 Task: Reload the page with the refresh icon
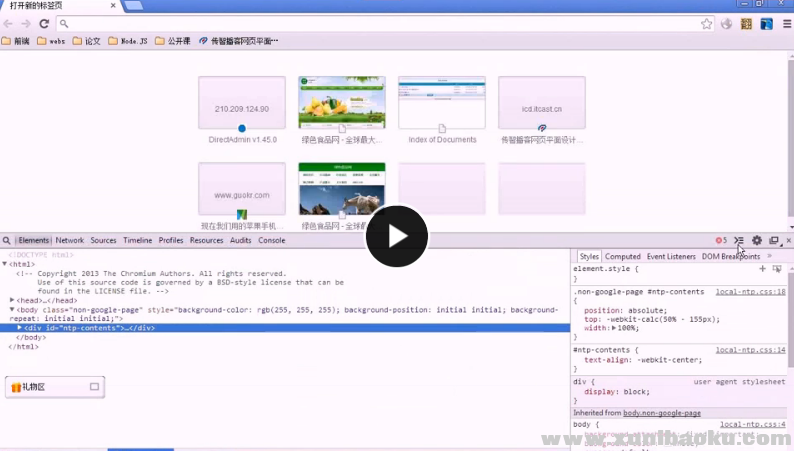[x=44, y=24]
